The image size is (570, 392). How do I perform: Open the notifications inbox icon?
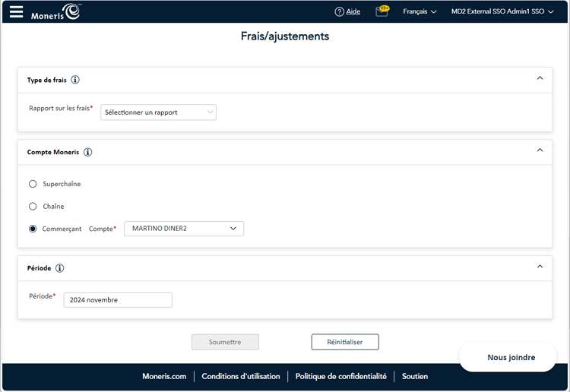[x=382, y=11]
